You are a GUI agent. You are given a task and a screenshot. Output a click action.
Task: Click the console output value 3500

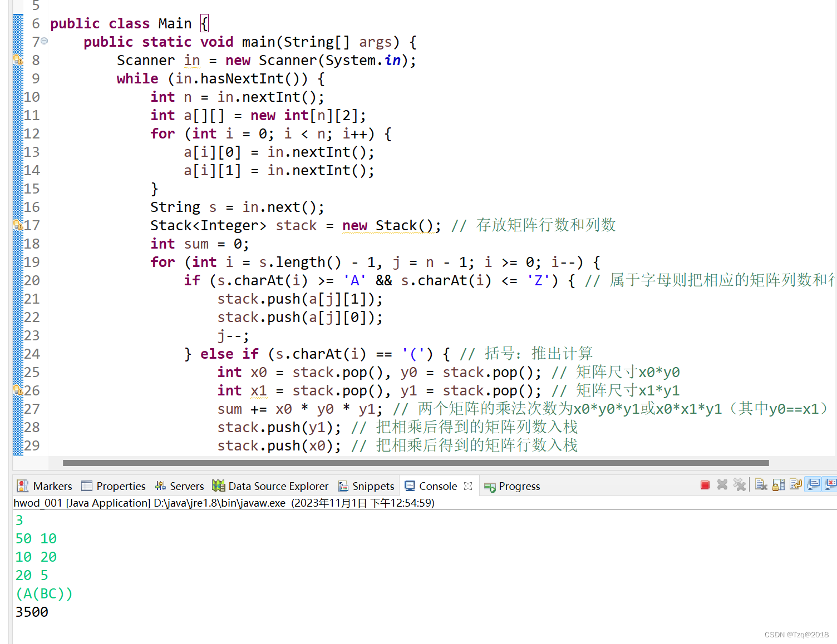pyautogui.click(x=32, y=612)
